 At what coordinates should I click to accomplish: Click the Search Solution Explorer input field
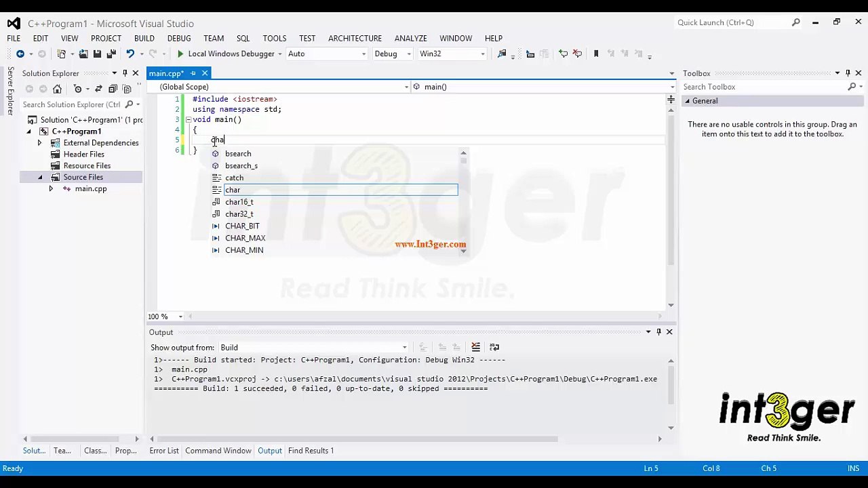tap(71, 104)
